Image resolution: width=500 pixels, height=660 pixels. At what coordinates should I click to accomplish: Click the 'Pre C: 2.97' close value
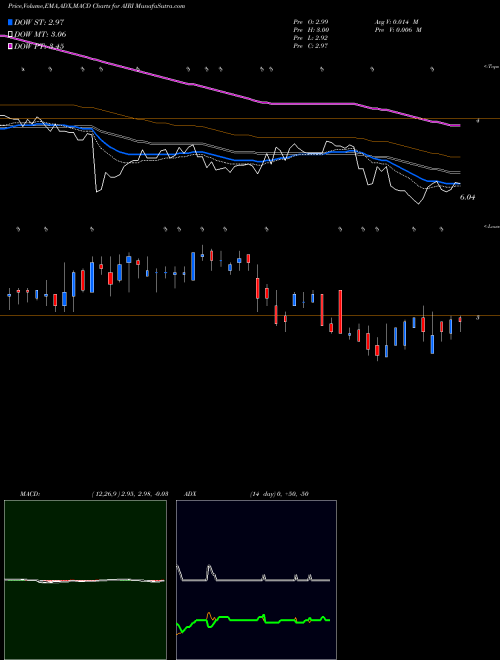[x=311, y=46]
